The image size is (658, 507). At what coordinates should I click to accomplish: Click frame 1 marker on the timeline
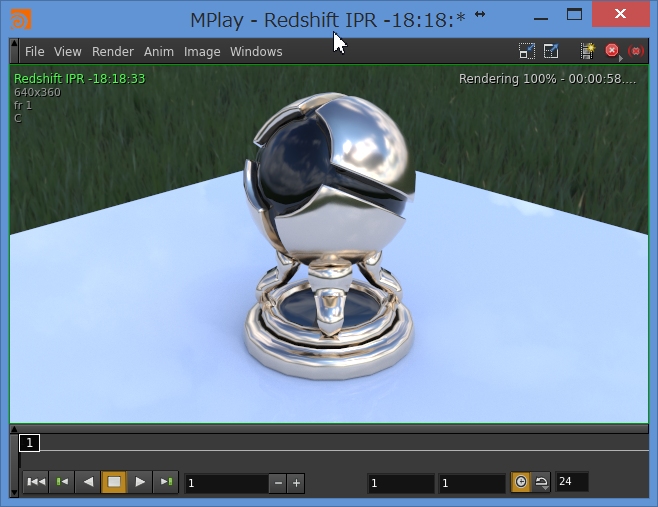coord(29,443)
